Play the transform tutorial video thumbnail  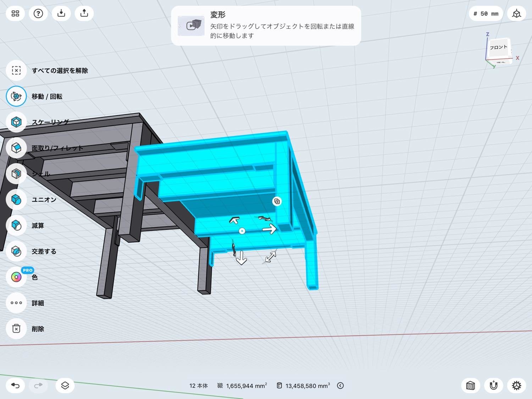(191, 26)
